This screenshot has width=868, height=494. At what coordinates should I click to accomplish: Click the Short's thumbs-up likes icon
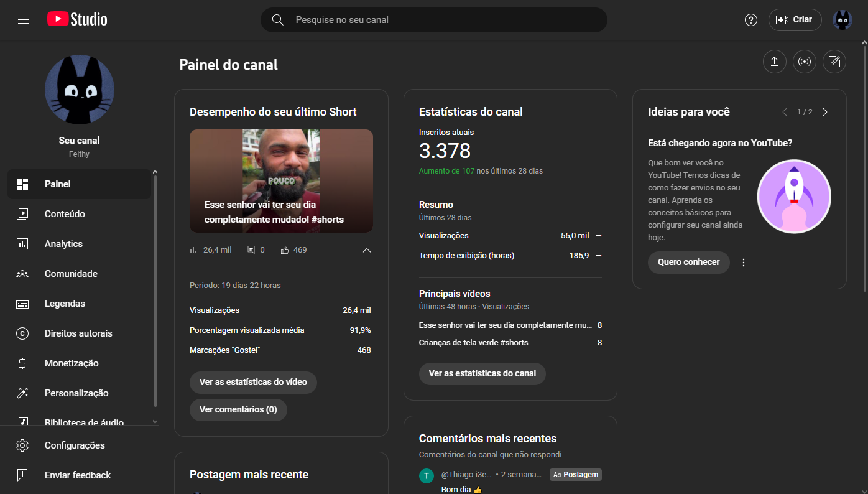(x=285, y=250)
